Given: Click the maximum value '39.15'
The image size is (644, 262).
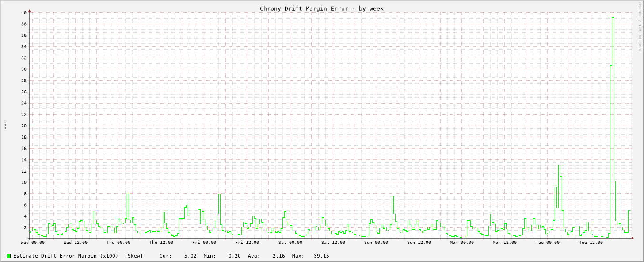Looking at the screenshot, I should (x=321, y=256).
